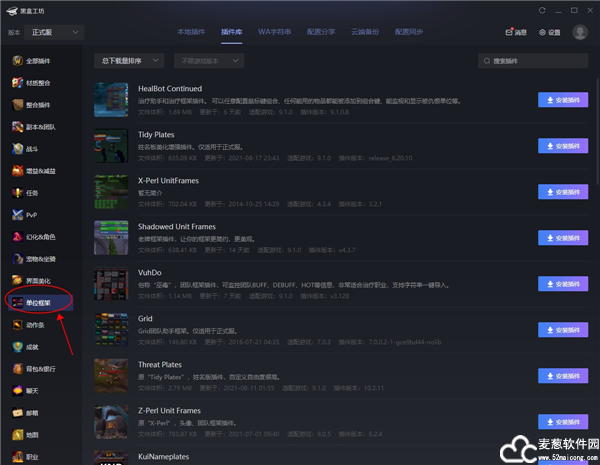Screen dimensions: 600x465
Task: Click the VuhDo title
Action: [x=150, y=272]
